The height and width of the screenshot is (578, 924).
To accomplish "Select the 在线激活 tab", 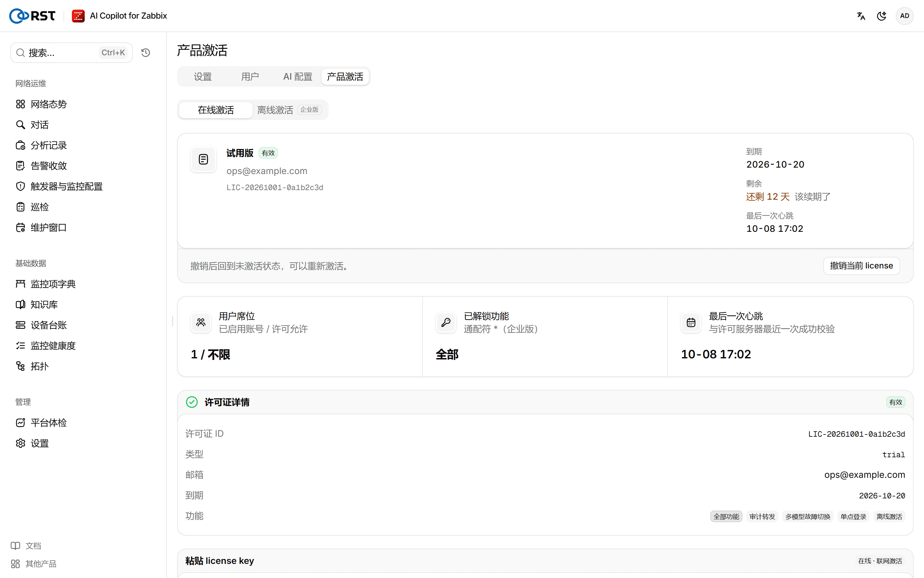I will [x=216, y=110].
